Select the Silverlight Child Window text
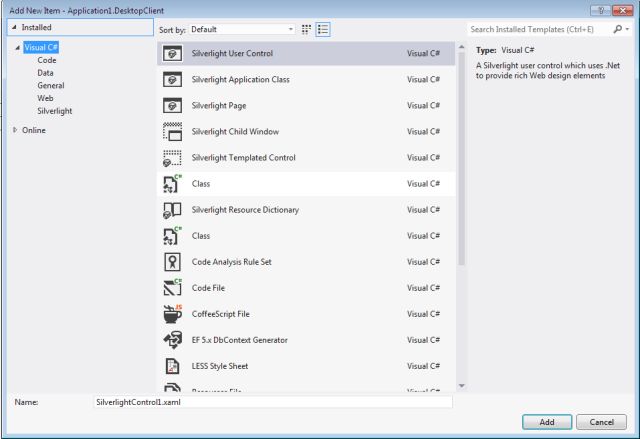 point(235,132)
